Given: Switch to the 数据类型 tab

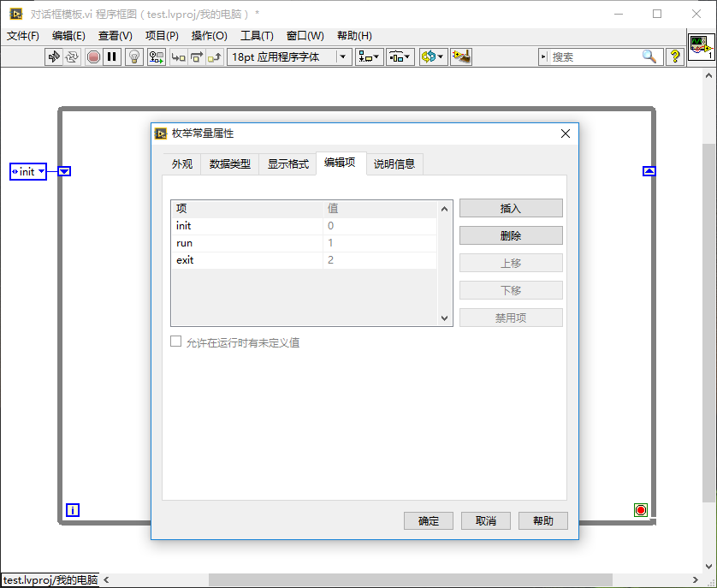Looking at the screenshot, I should (229, 164).
